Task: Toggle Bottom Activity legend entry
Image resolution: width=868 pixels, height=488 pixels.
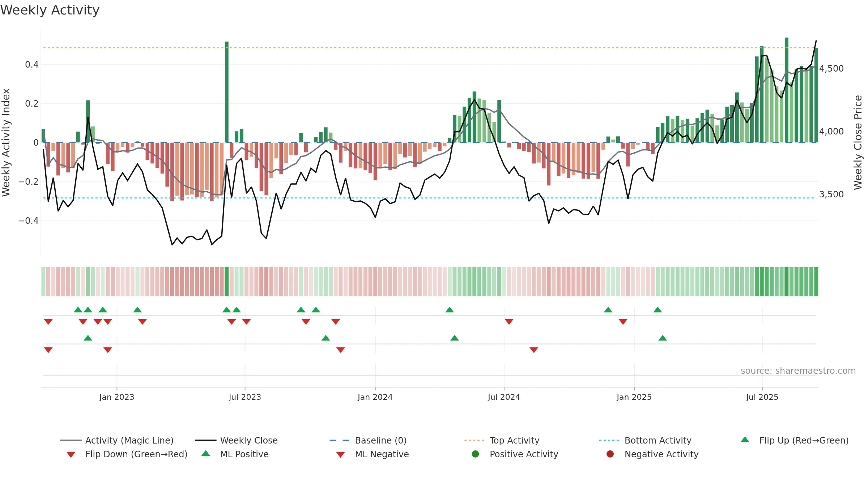Action: pyautogui.click(x=645, y=440)
